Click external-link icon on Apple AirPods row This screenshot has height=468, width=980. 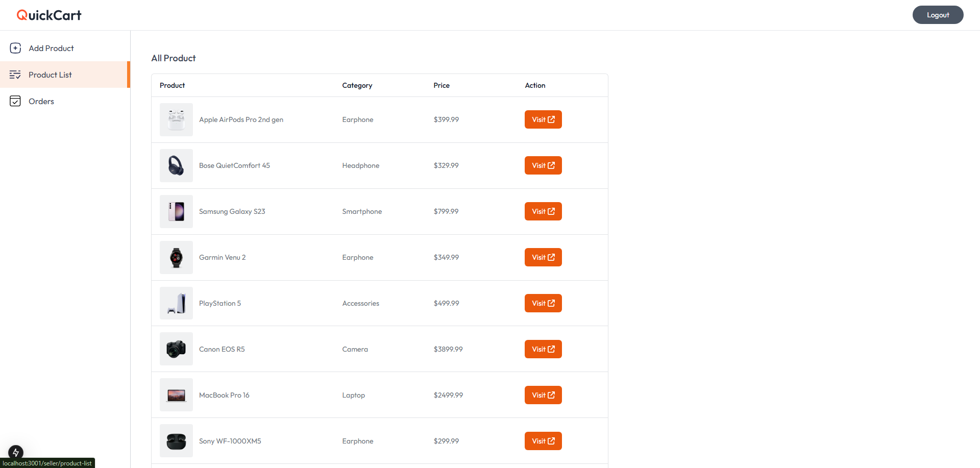tap(551, 119)
